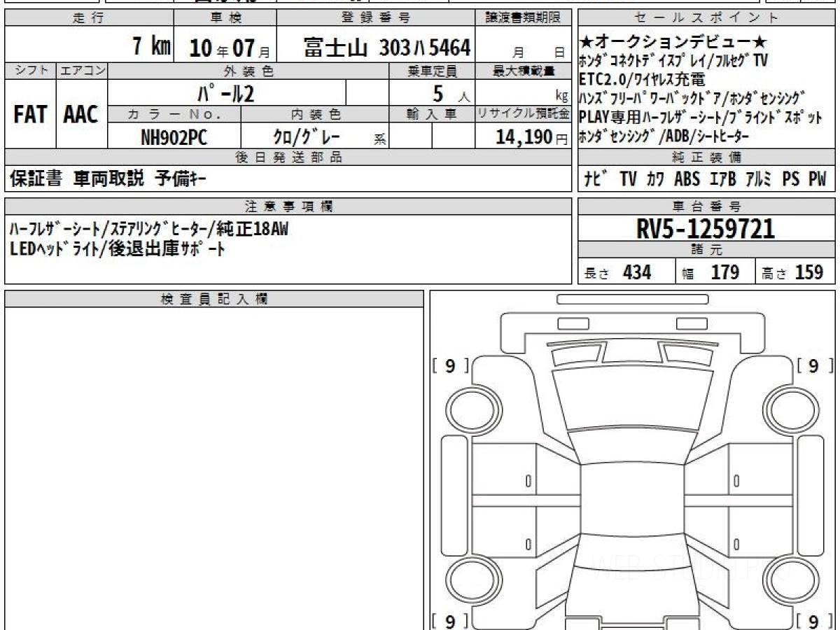The height and width of the screenshot is (630, 840).
Task: Click the 検査員記入欄 header
Action: click(214, 298)
